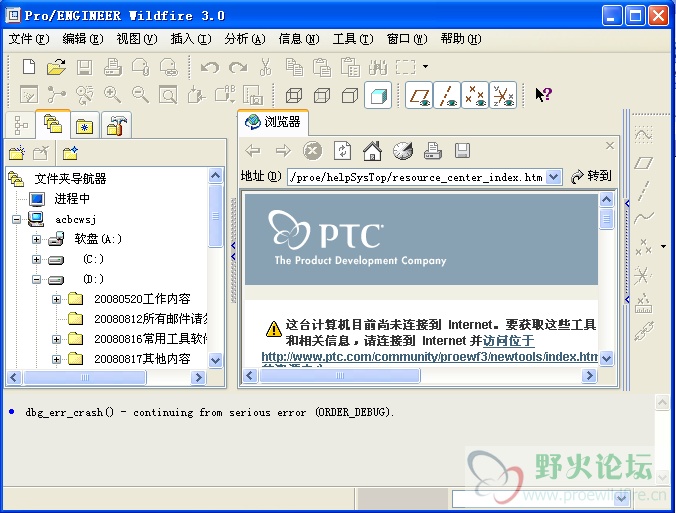Screen dimensions: 676x513
Task: Click the Save disk icon in the main toolbar
Action: [x=84, y=68]
